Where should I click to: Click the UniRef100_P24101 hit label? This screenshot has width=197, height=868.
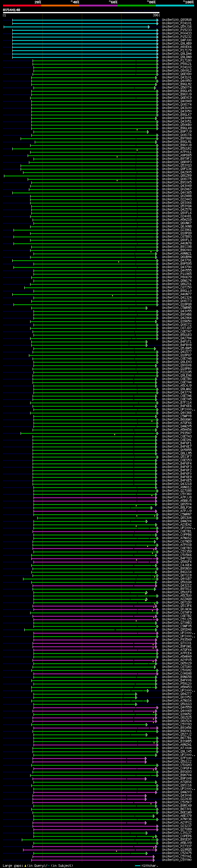tap(176, 23)
